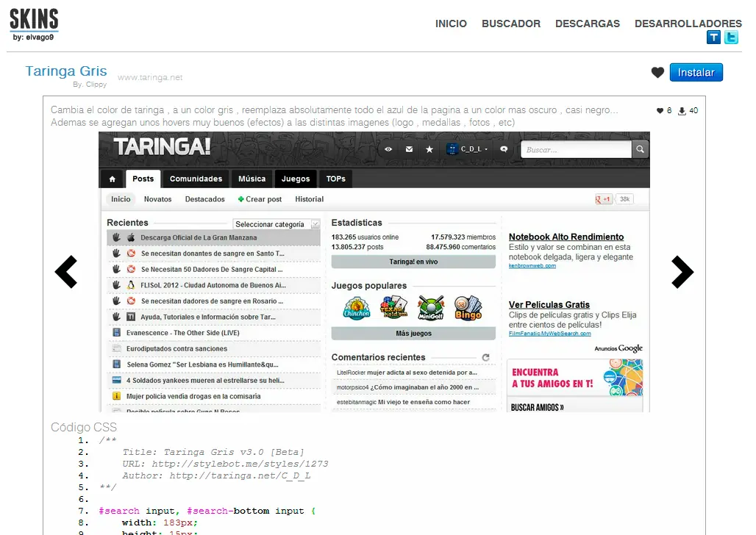The image size is (756, 535).
Task: Open the Taringa T icon
Action: (713, 37)
